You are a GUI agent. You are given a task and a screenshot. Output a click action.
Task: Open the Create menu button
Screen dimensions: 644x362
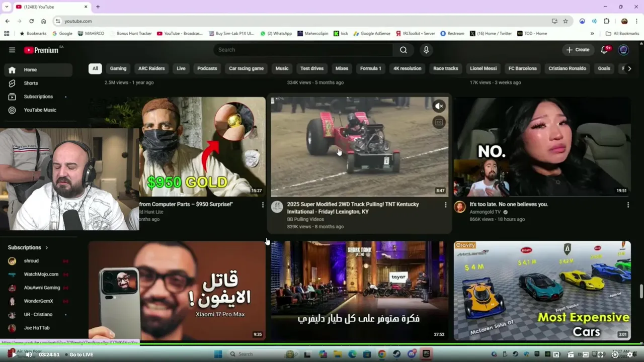click(x=578, y=50)
